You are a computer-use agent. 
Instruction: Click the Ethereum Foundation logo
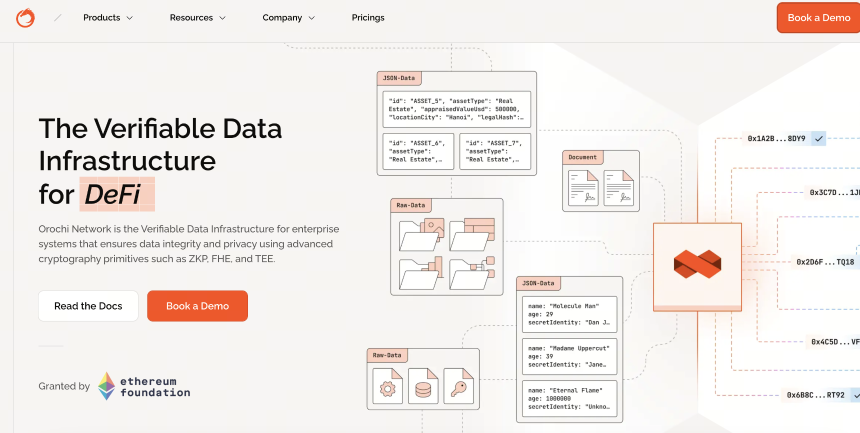145,386
